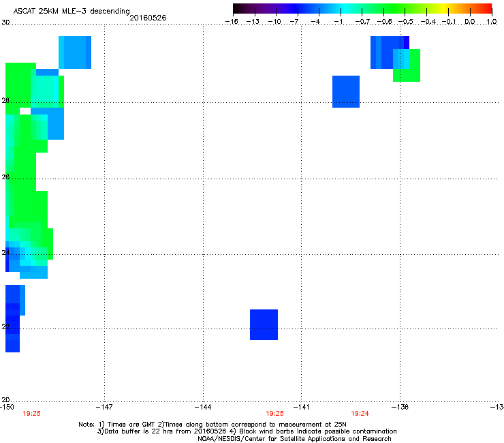Viewport: 504px width, 443px height.
Task: Click the color bar label -0.1
Action: pos(449,22)
